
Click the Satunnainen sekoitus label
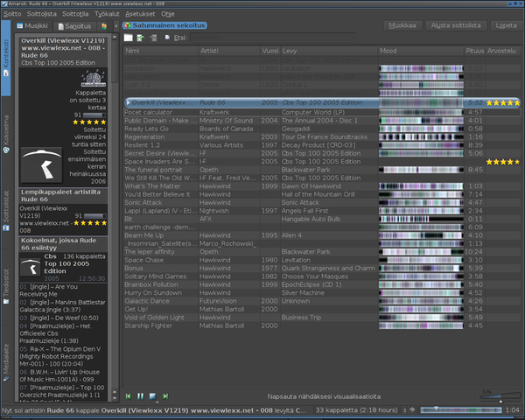pyautogui.click(x=168, y=25)
